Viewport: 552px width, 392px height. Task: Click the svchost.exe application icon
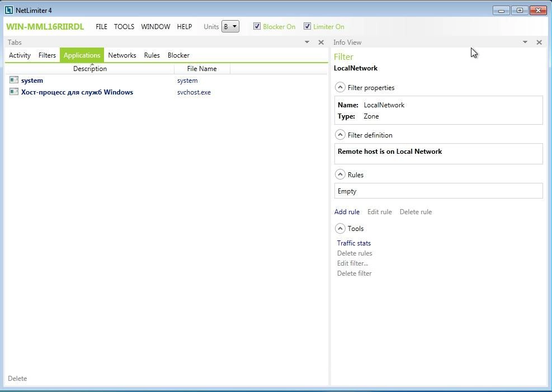click(x=14, y=92)
